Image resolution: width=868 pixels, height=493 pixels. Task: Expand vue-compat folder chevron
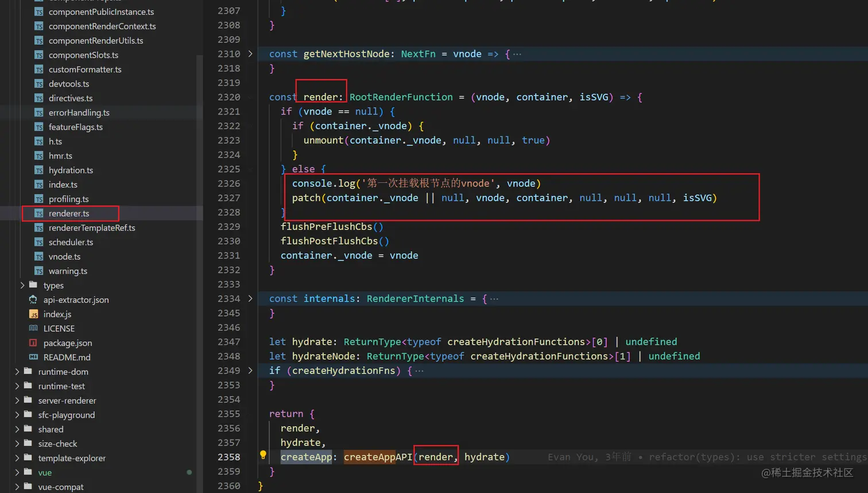click(x=17, y=487)
